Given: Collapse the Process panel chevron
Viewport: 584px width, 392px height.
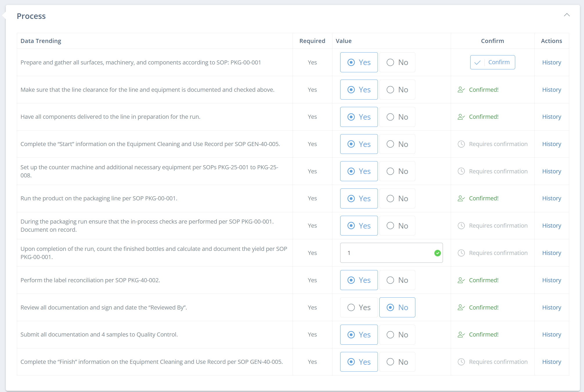Looking at the screenshot, I should (x=567, y=15).
